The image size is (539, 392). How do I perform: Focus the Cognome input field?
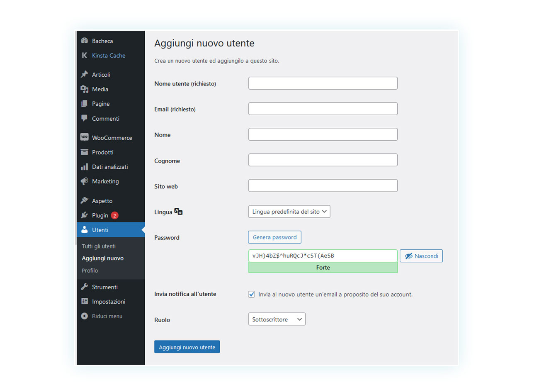[323, 160]
